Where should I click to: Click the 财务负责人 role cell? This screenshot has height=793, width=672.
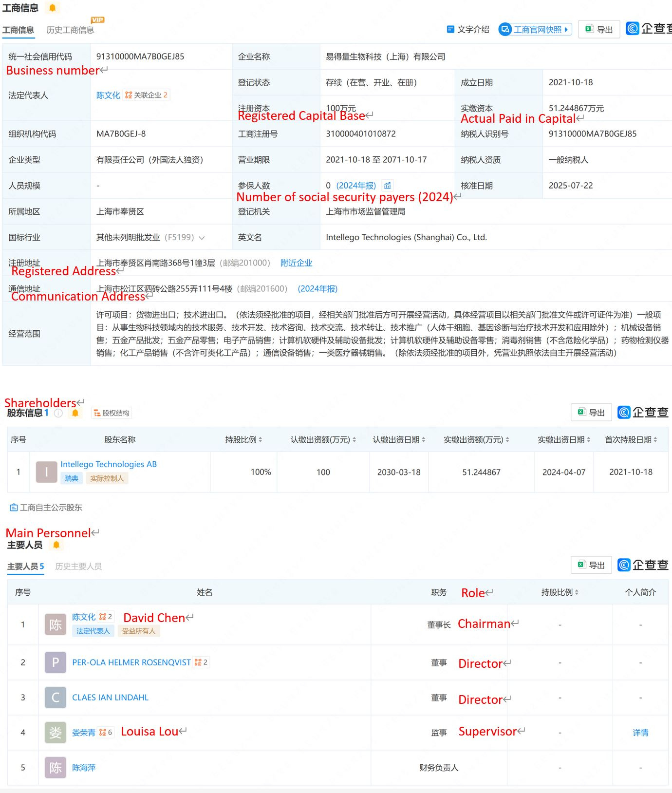point(439,768)
